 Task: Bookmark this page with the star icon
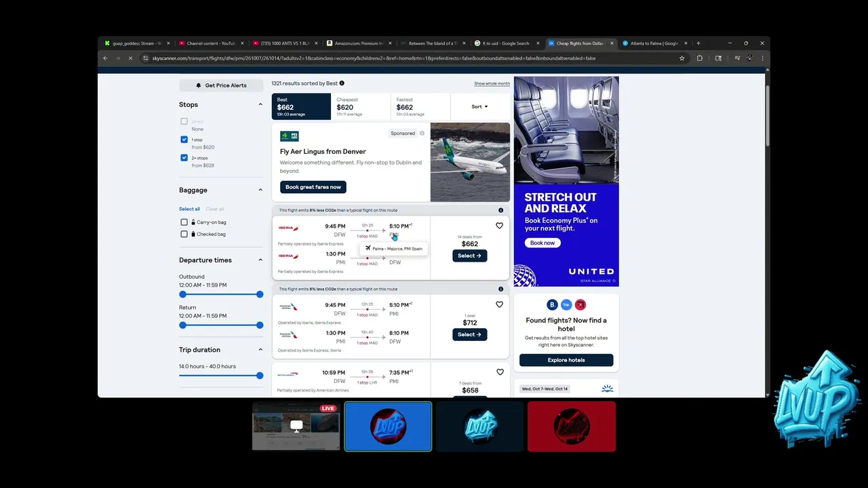[x=682, y=58]
